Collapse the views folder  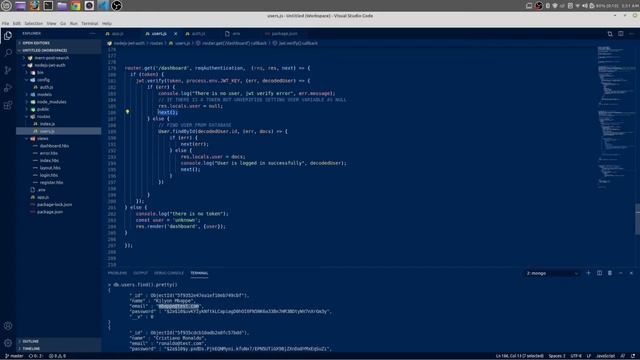58,139
